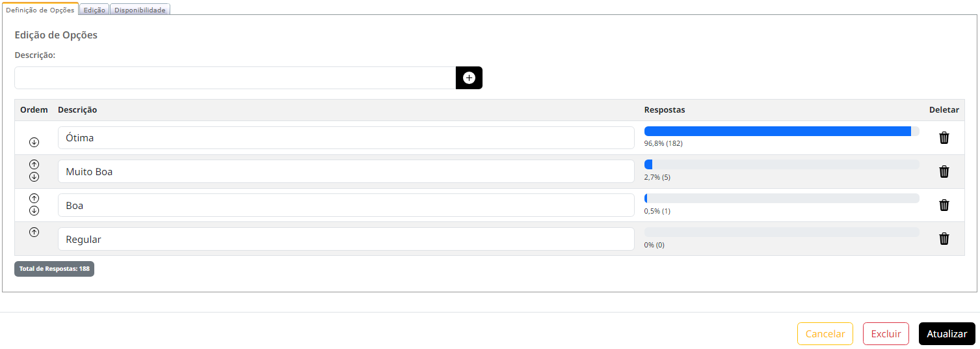
Task: Click the Ótima response progress bar
Action: point(782,131)
